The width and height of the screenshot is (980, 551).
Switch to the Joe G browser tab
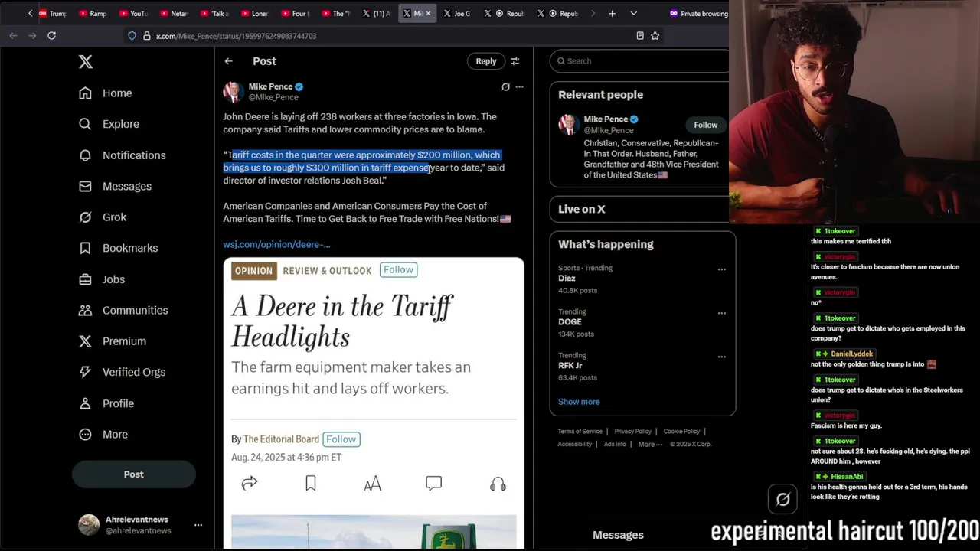tap(457, 13)
